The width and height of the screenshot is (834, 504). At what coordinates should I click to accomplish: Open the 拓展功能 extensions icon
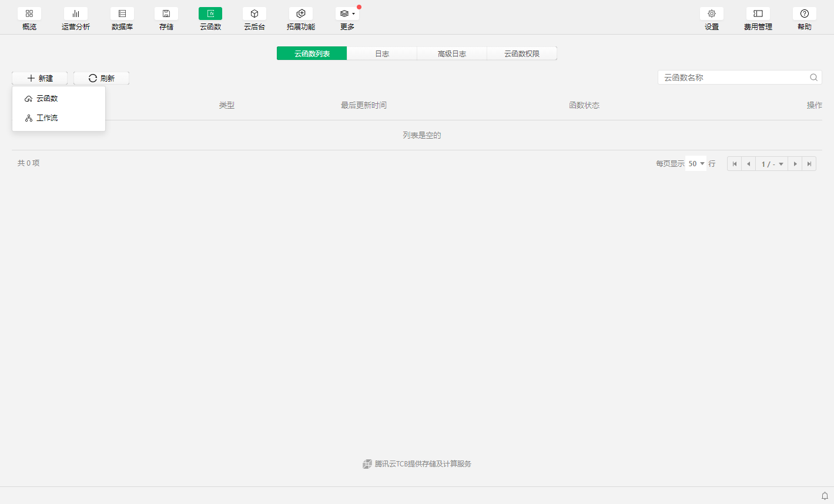coord(301,14)
